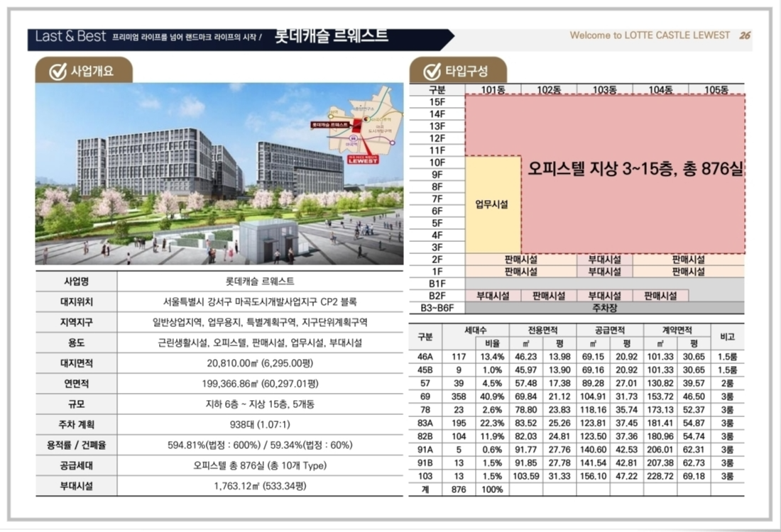The width and height of the screenshot is (781, 532).
Task: Click the 연면적 value 199,366.86㎡
Action: pyautogui.click(x=260, y=384)
